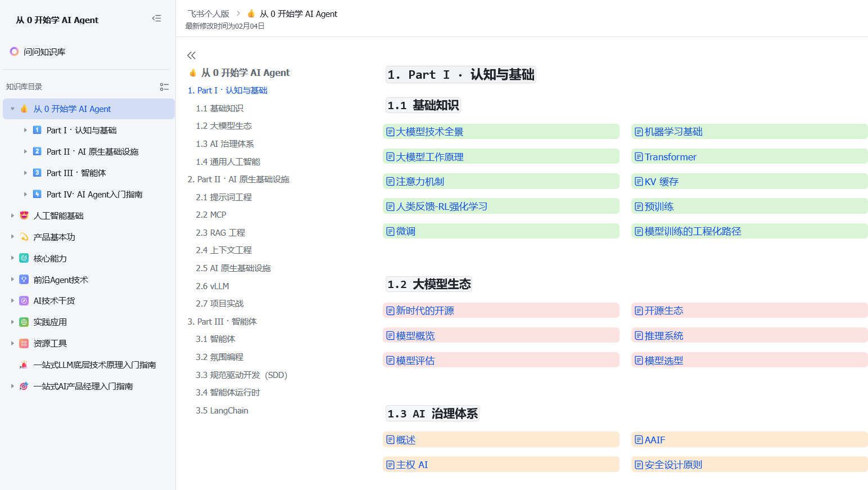Expand 实践应用 tree arrow
Viewport: 868px width, 490px height.
click(x=12, y=322)
